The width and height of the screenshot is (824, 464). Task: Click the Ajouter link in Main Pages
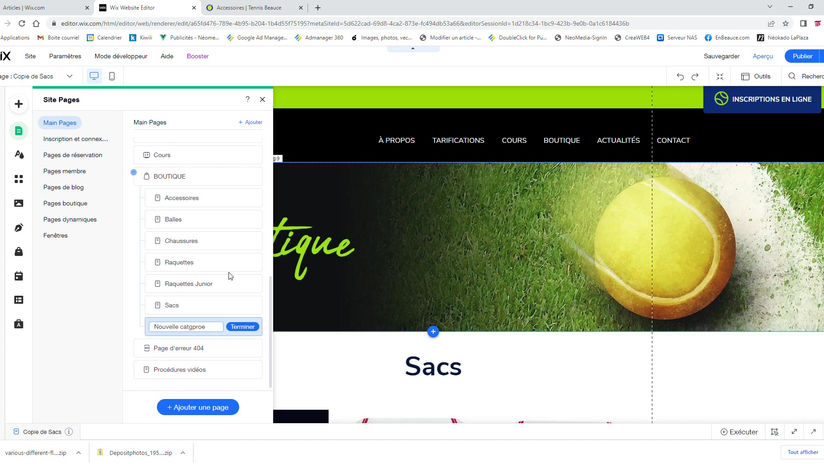250,122
